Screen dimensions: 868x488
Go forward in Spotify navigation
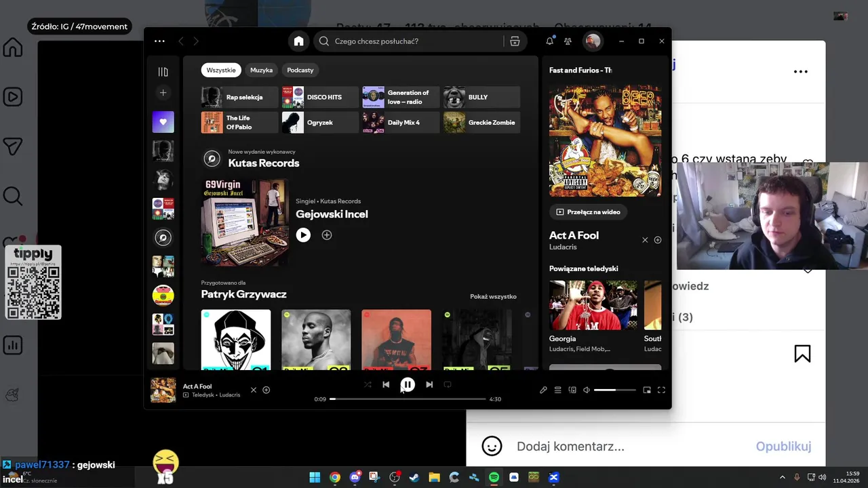click(x=196, y=41)
